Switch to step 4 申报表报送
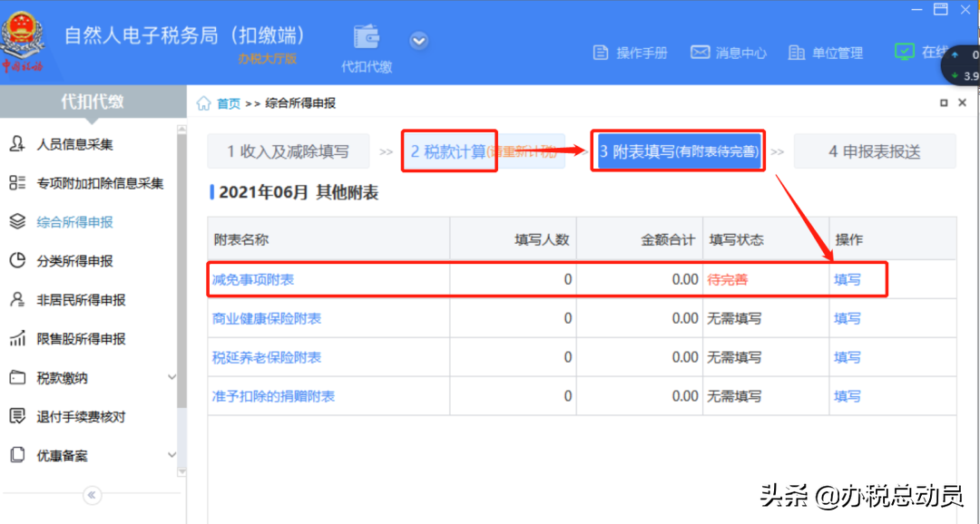This screenshot has width=980, height=524. tap(874, 150)
